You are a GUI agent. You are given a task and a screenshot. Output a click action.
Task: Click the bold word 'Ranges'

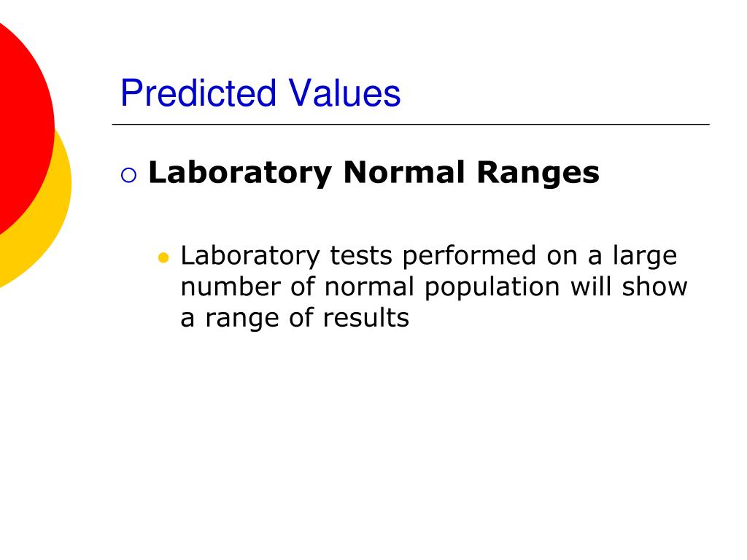tap(538, 174)
